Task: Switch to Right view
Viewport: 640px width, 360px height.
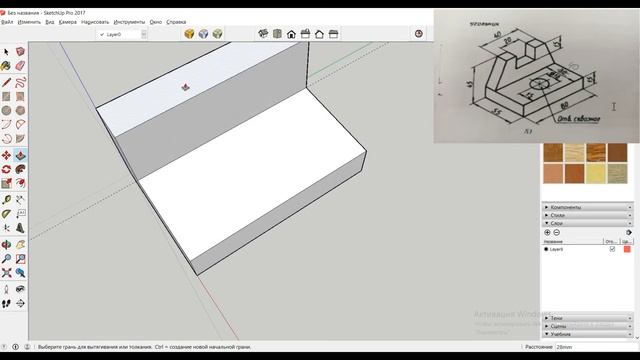Action: [305, 34]
